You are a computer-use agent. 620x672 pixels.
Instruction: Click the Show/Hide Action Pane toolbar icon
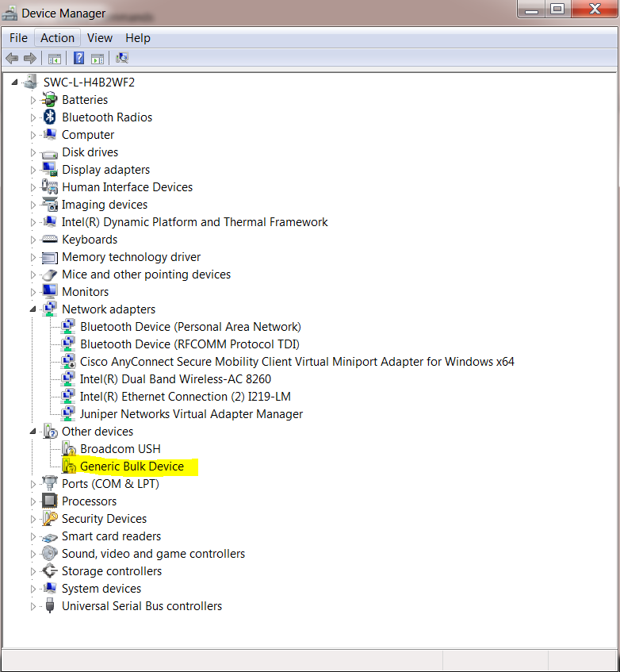[x=98, y=58]
